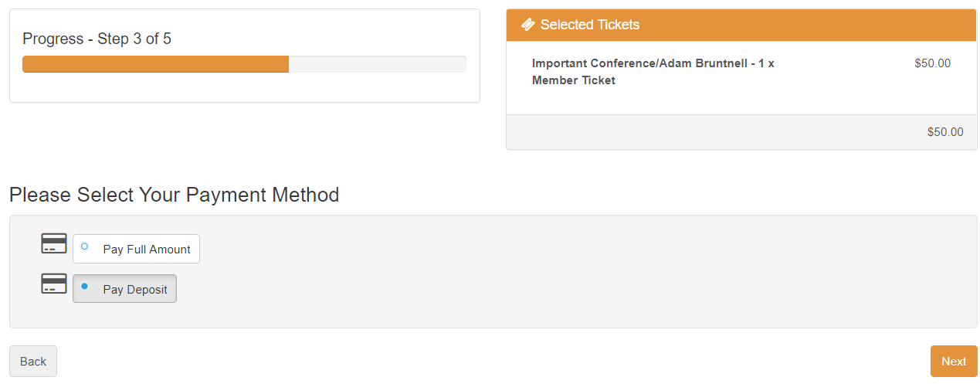
Task: Click the credit card icon beside Pay Full Amount
Action: point(54,244)
